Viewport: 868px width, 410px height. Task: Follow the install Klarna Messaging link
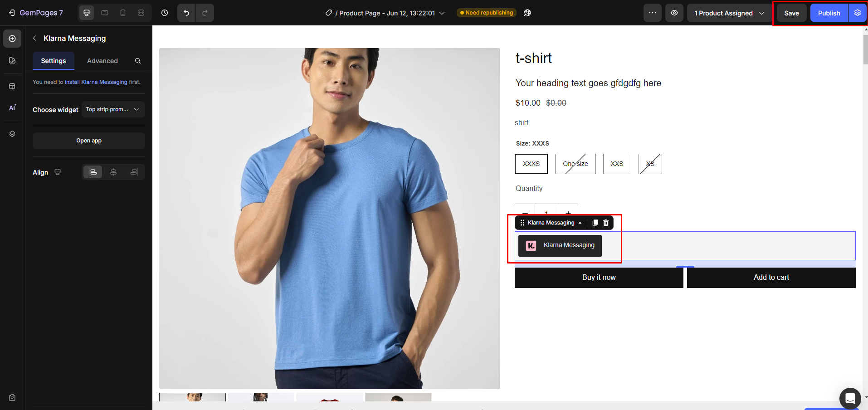click(96, 82)
